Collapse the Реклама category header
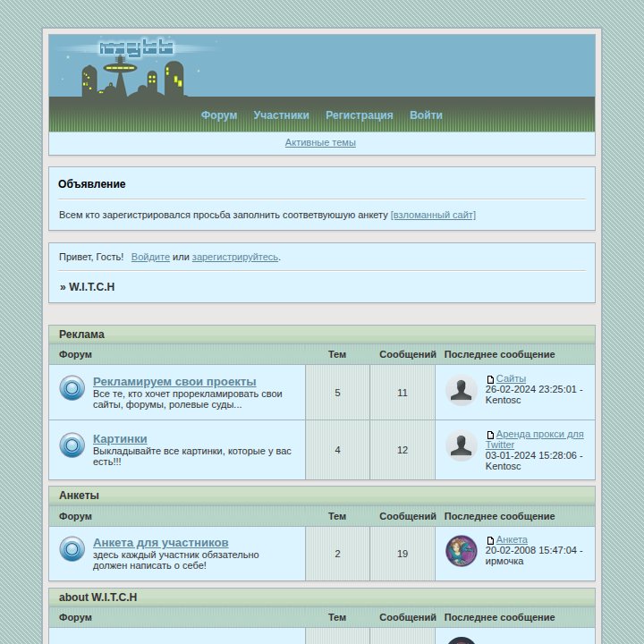Screen dimensions: 644x644 pos(322,335)
